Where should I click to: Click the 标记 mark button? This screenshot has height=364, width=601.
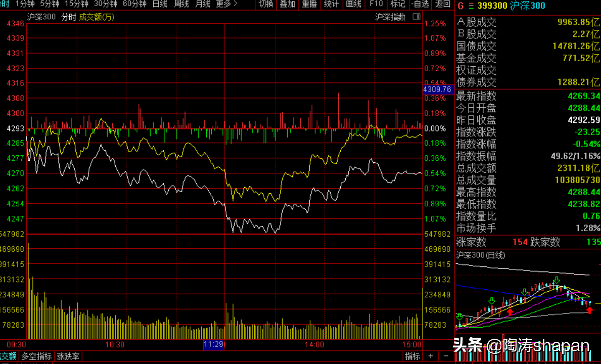click(x=397, y=4)
